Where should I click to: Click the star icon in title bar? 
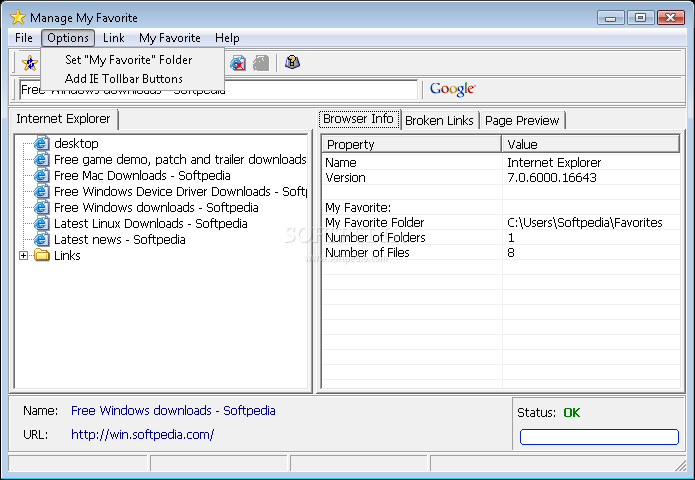tap(18, 17)
